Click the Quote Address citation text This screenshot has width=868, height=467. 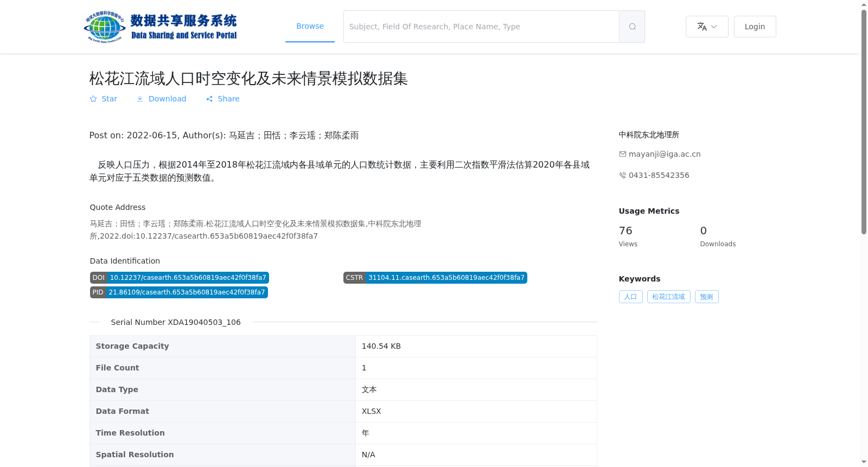pyautogui.click(x=256, y=230)
